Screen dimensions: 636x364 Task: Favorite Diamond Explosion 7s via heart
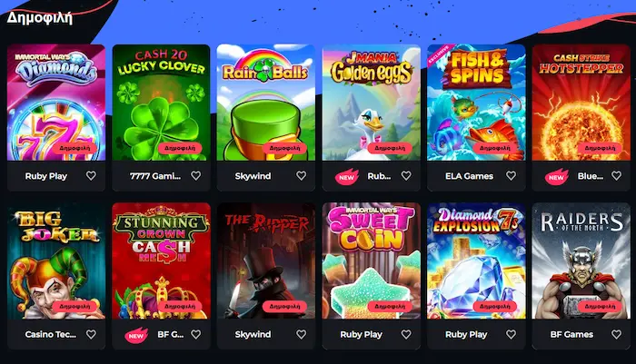point(511,334)
